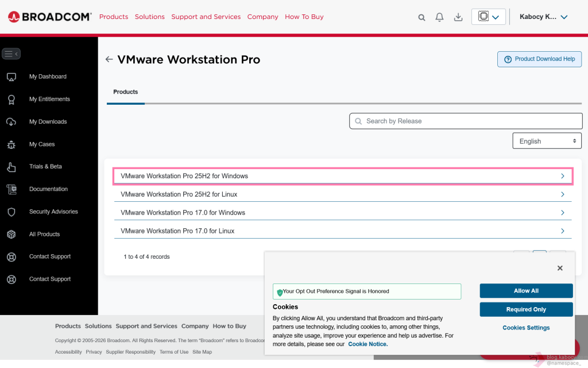The width and height of the screenshot is (588, 368).
Task: Open the notifications bell icon
Action: click(x=439, y=17)
